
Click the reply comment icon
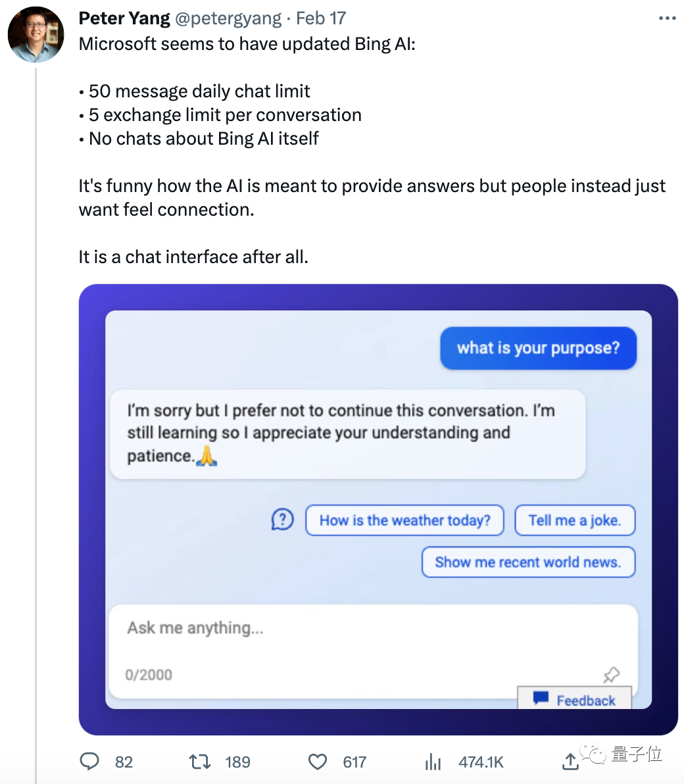click(x=89, y=762)
